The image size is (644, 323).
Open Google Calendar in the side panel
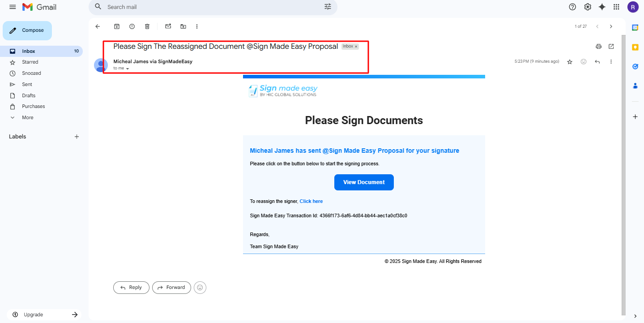click(x=635, y=27)
